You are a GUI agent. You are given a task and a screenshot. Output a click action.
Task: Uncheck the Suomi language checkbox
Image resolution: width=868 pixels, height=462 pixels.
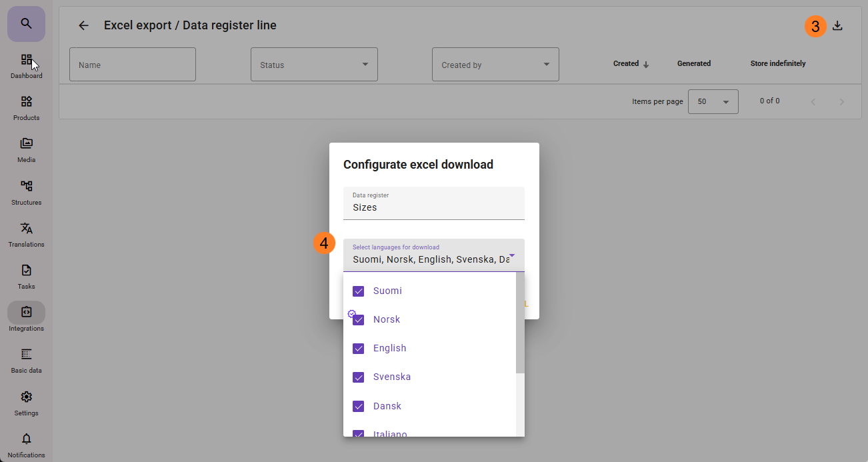[358, 291]
